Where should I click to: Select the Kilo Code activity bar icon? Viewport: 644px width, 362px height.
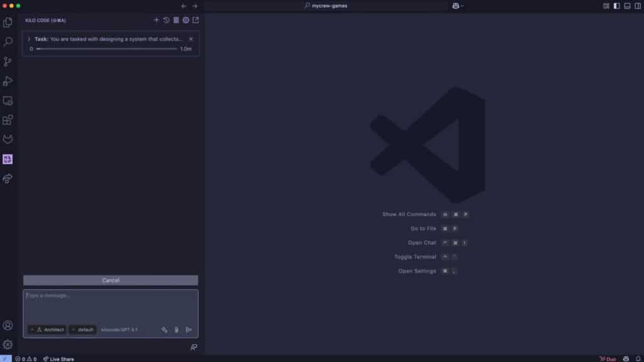pos(8,159)
